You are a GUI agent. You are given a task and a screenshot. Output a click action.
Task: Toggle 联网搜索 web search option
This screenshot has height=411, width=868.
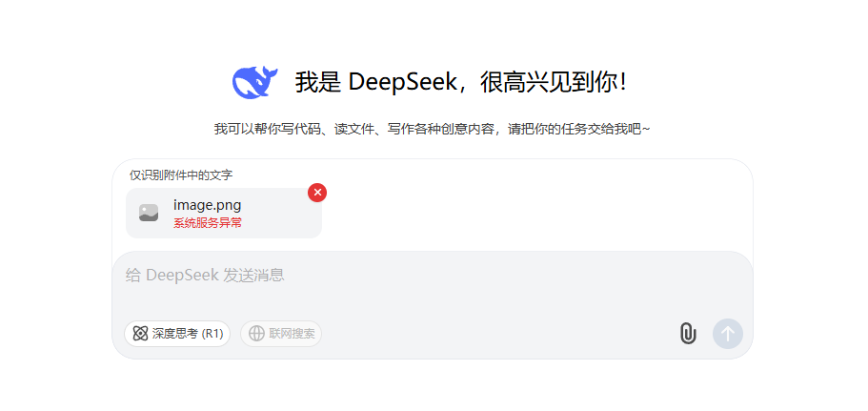(x=281, y=334)
